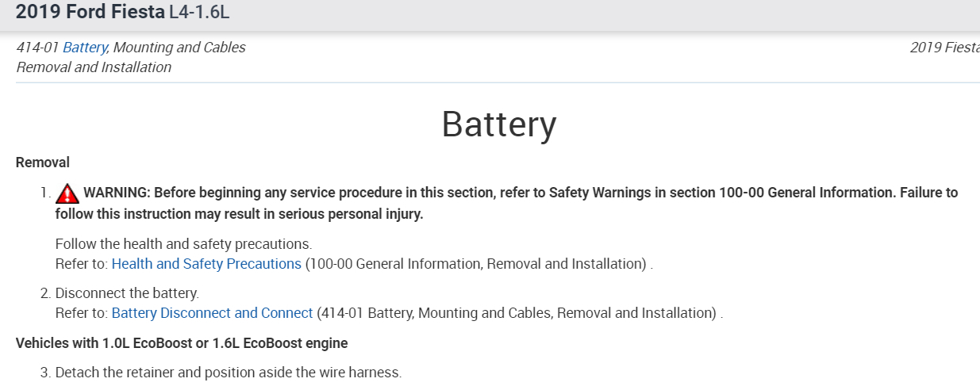Click the Disconnect the battery step text
Screen dimensions: 980x390
[127, 294]
